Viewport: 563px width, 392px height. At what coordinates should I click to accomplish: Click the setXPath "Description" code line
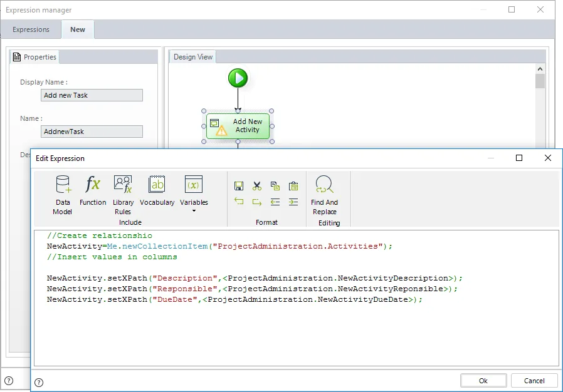pyautogui.click(x=255, y=278)
